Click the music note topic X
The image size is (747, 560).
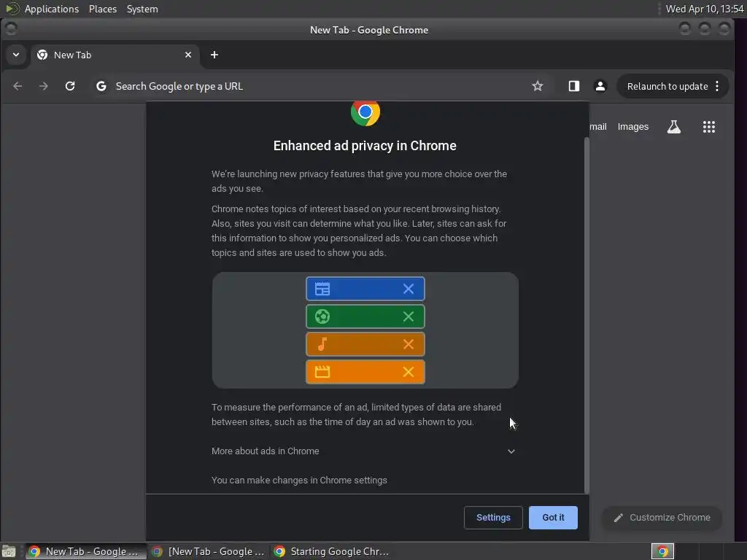pos(409,344)
